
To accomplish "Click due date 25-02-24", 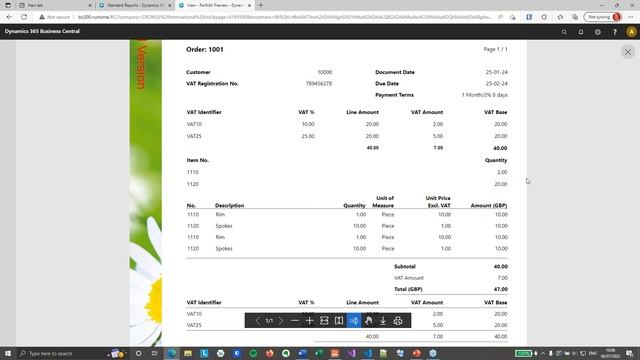I will pyautogui.click(x=497, y=84).
